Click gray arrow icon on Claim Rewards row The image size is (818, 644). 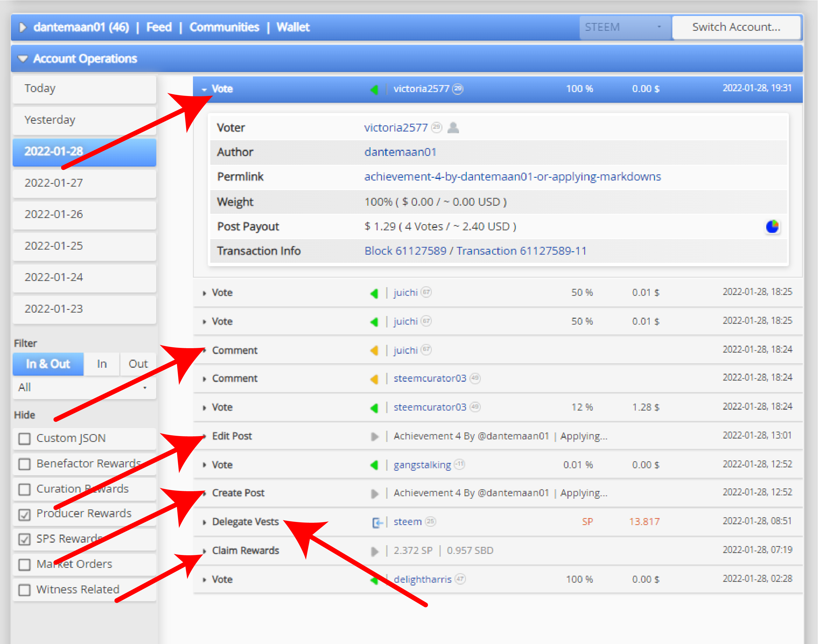point(375,551)
